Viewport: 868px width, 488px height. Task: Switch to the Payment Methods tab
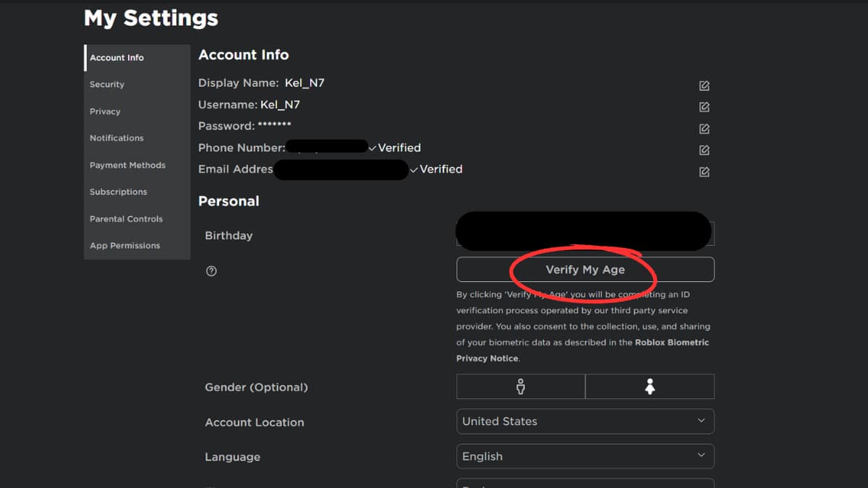[x=127, y=165]
